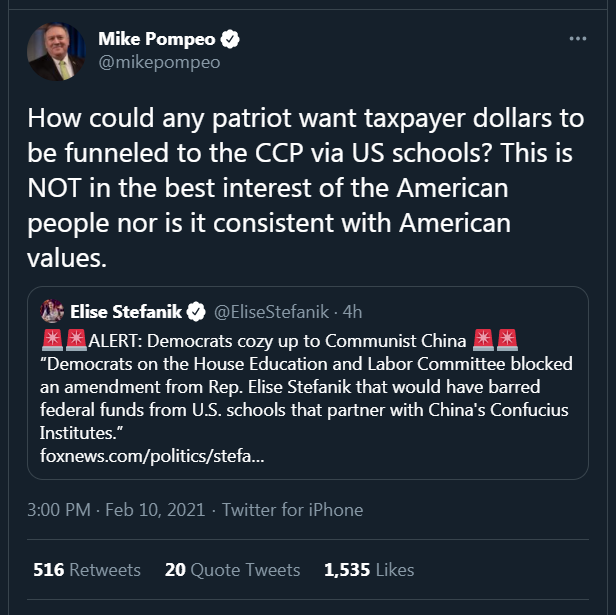Click the last siren emoji after China

tap(507, 340)
